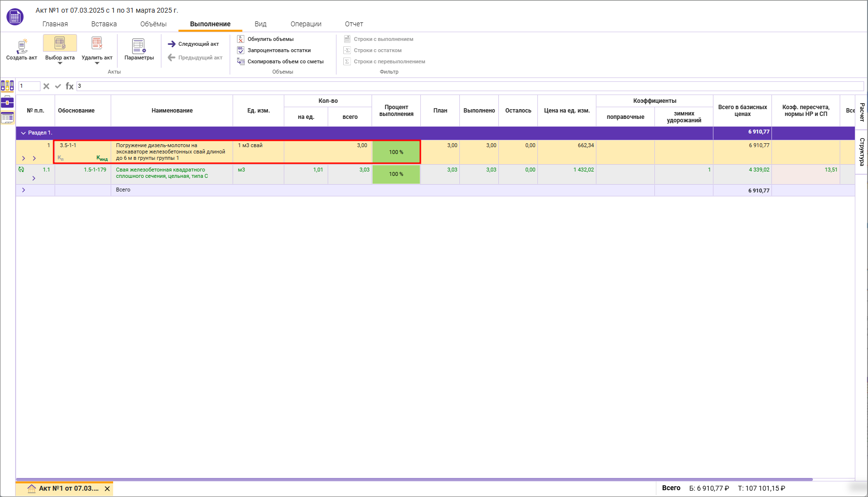This screenshot has width=868, height=497.
Task: Close the Акт №1 document tab
Action: point(107,489)
